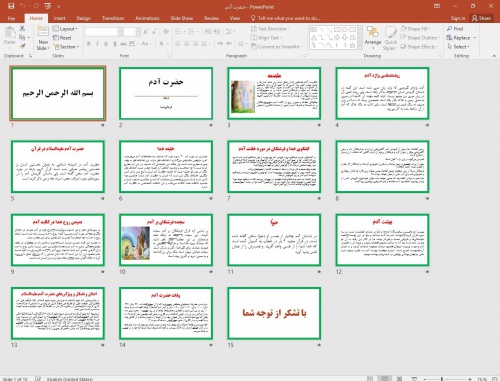
Task: Redo the last action
Action: coord(36,6)
